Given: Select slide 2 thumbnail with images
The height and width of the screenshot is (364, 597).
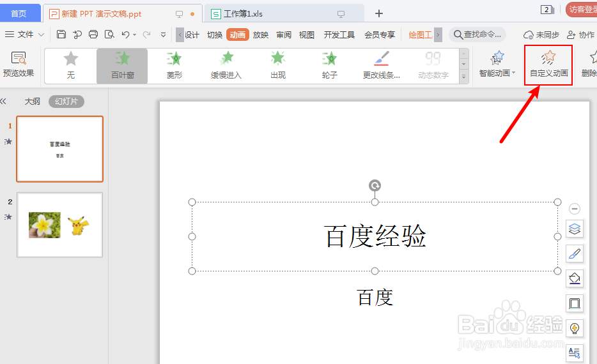Looking at the screenshot, I should [x=60, y=225].
